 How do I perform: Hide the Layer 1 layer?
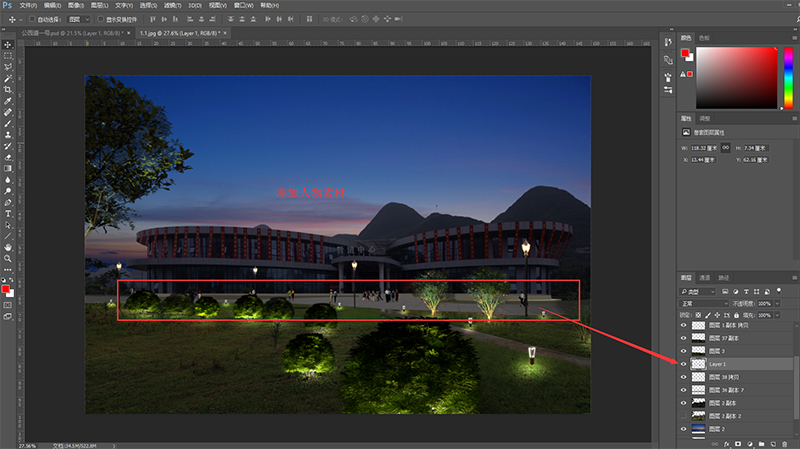point(684,364)
